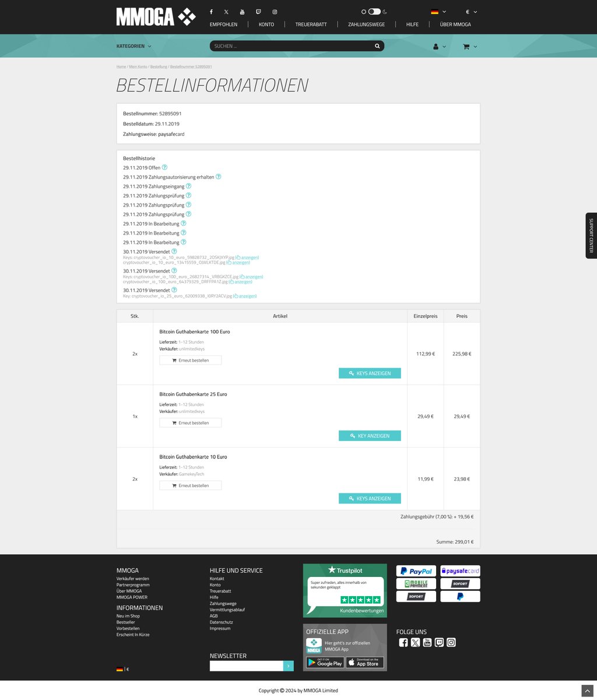Expand the language flag dropdown
Viewport: 597px width, 700px height.
click(x=438, y=12)
